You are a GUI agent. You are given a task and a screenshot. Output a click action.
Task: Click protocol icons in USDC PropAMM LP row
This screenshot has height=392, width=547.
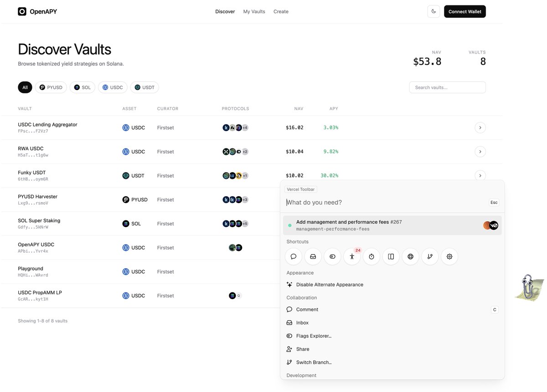click(235, 295)
